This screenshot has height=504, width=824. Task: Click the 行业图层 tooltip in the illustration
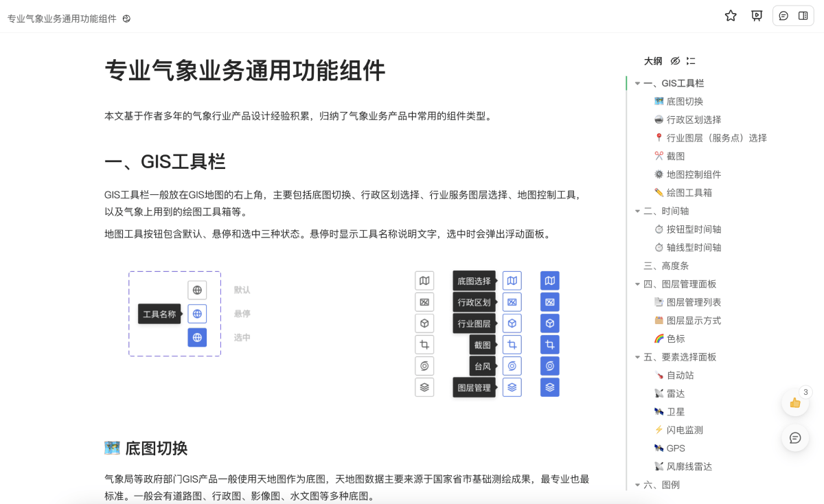(x=474, y=323)
